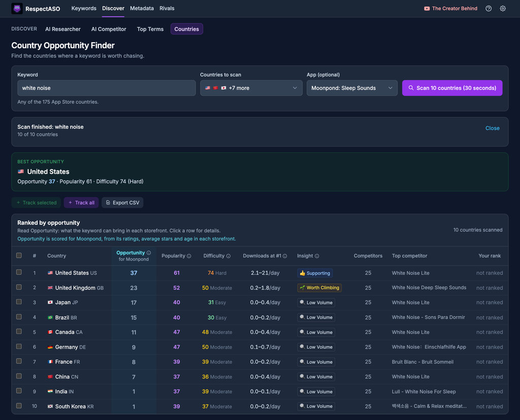This screenshot has width=520, height=420.
Task: Click the magnifier icon in Japan's Low Volume badge
Action: click(302, 302)
